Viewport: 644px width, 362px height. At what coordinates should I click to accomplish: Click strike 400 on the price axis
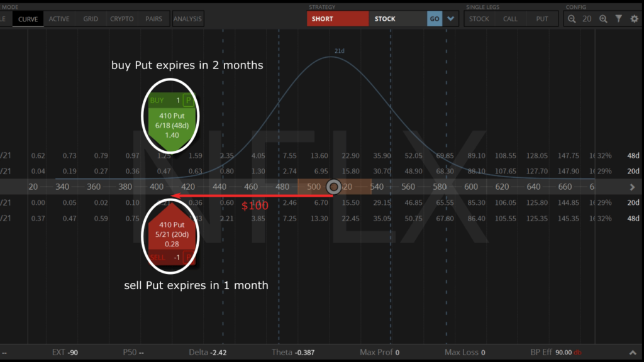pyautogui.click(x=157, y=187)
